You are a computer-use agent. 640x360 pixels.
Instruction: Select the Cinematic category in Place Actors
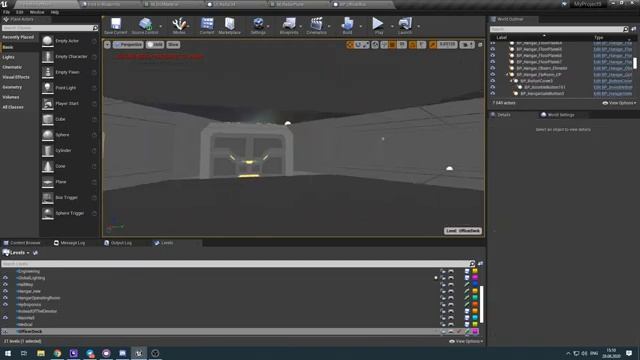point(12,67)
